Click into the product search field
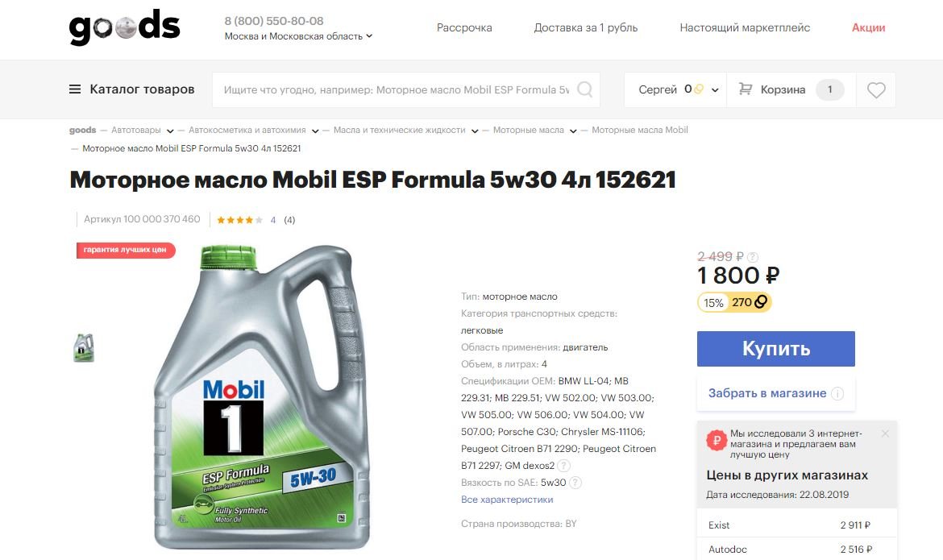This screenshot has height=560, width=943. [x=396, y=89]
